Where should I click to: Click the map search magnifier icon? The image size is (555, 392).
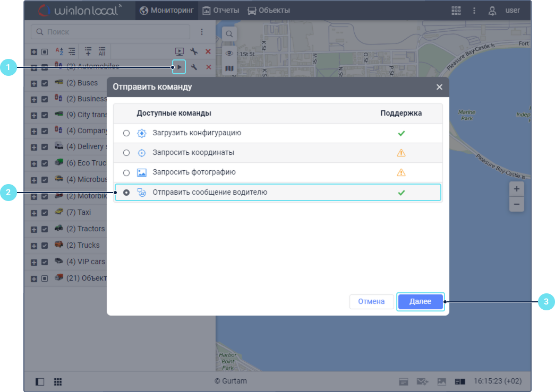point(229,34)
